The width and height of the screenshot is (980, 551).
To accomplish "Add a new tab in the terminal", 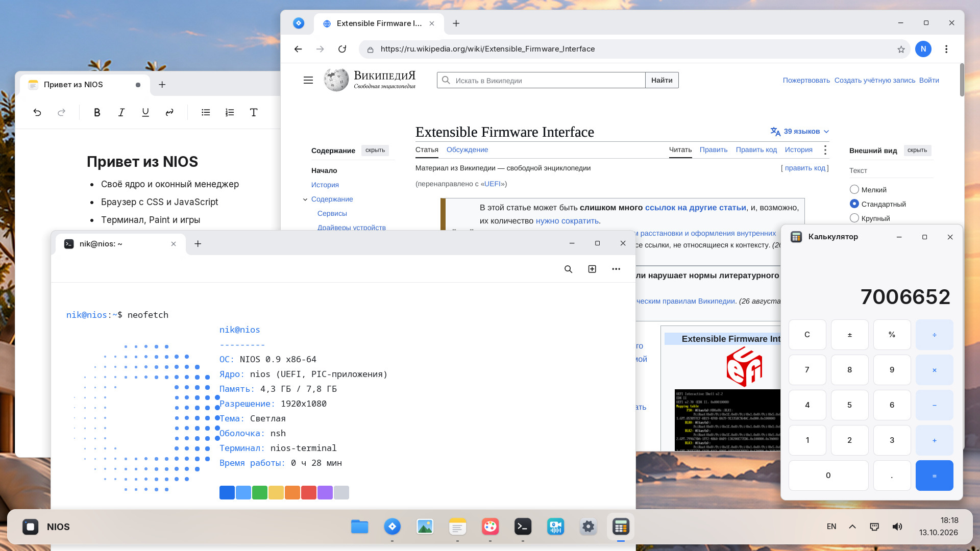I will pos(198,244).
